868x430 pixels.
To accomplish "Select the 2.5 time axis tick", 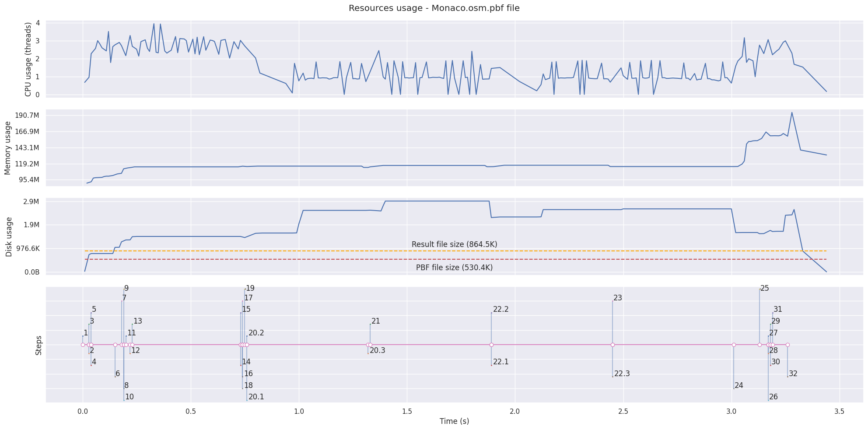I will point(623,412).
